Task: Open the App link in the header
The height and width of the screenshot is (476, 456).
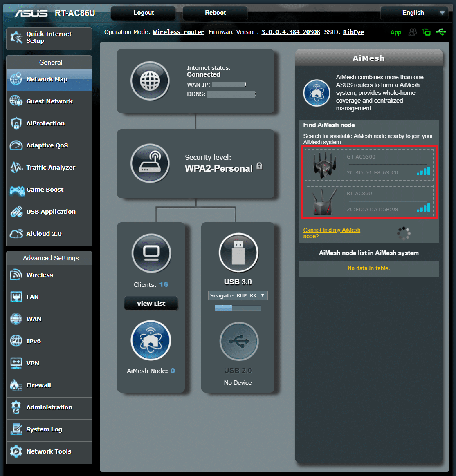Action: tap(395, 32)
